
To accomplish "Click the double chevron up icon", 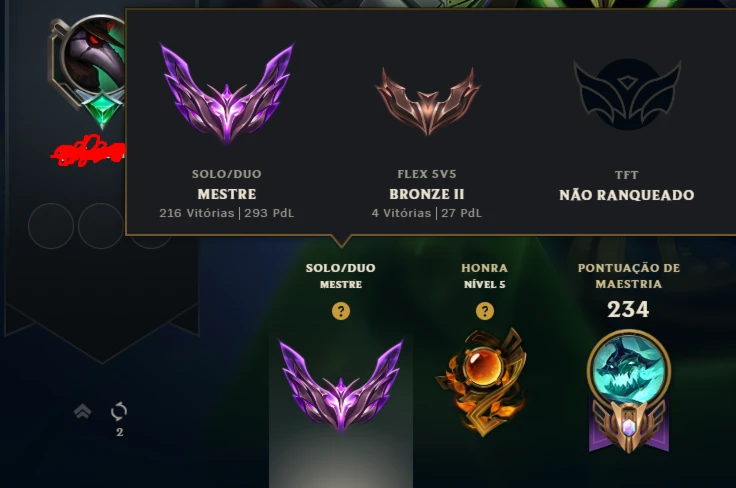I will [x=83, y=411].
